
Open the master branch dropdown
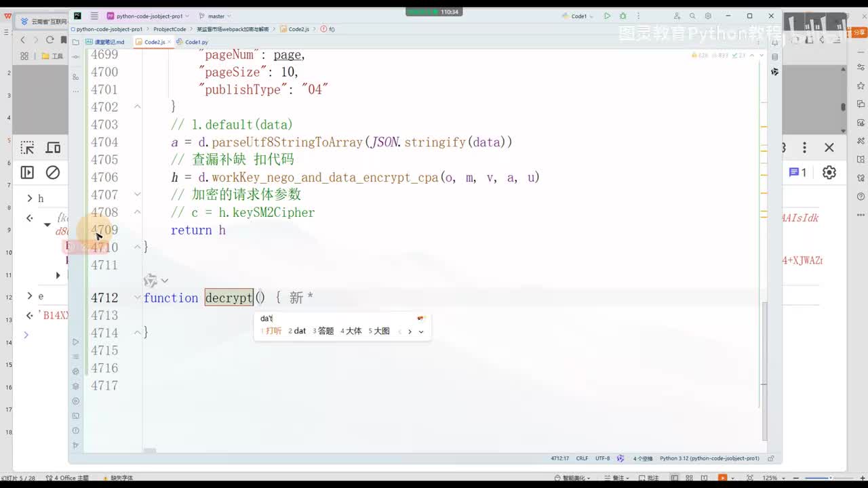pyautogui.click(x=215, y=16)
